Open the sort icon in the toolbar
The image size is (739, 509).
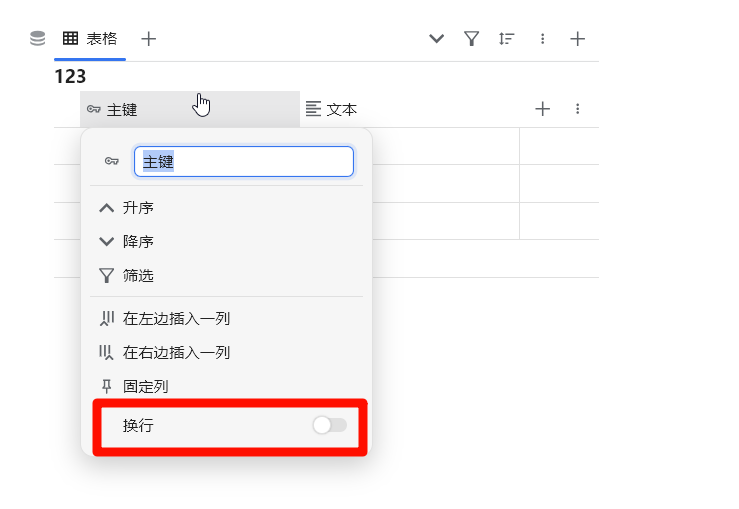(507, 39)
